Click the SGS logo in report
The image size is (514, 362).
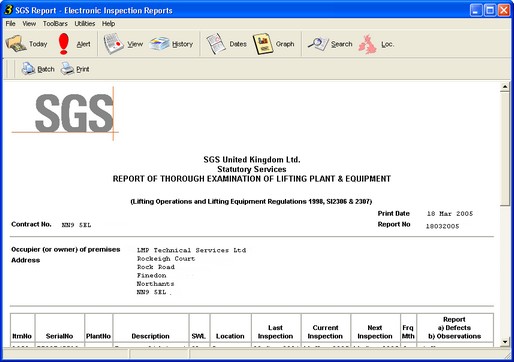(x=65, y=113)
